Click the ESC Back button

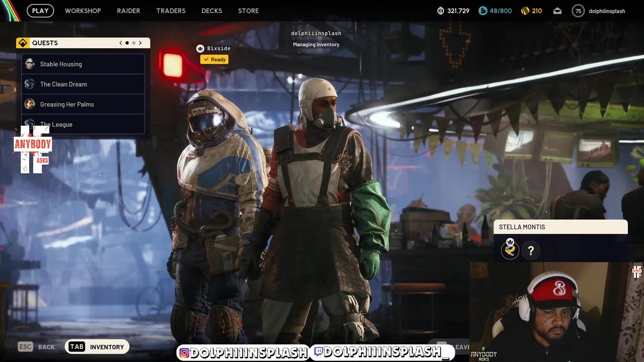36,346
